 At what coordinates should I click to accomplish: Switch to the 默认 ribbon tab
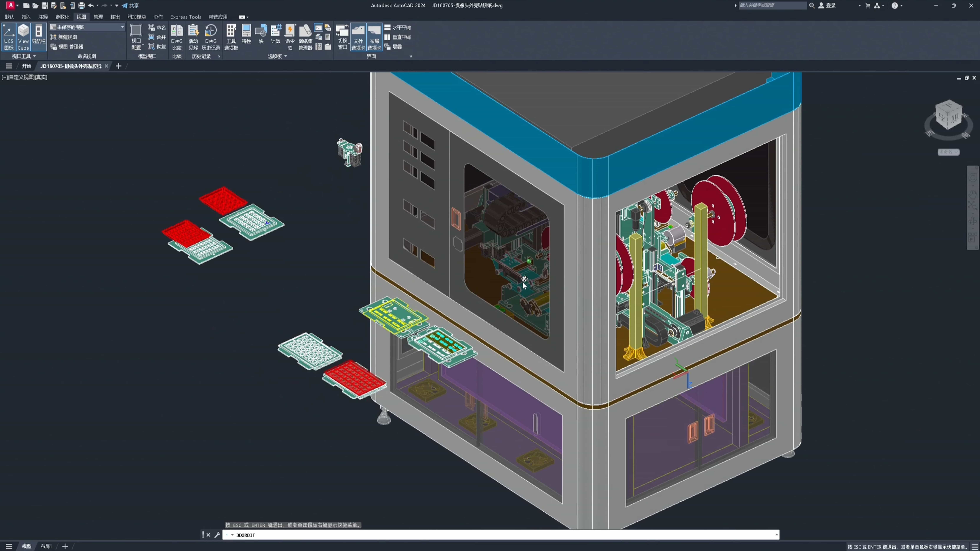[x=10, y=17]
